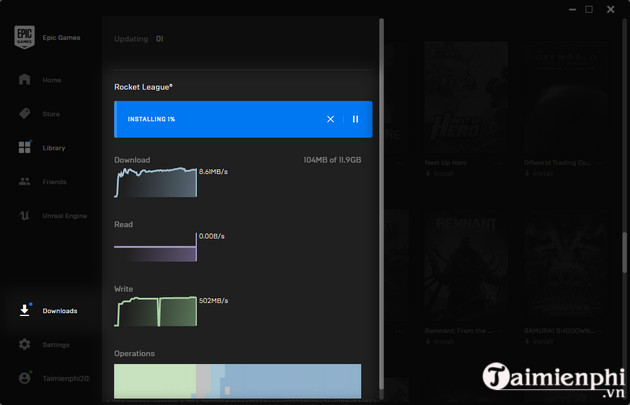Viewport: 630px width, 405px height.
Task: Click Install under Offworld Trading
Action: pos(539,173)
